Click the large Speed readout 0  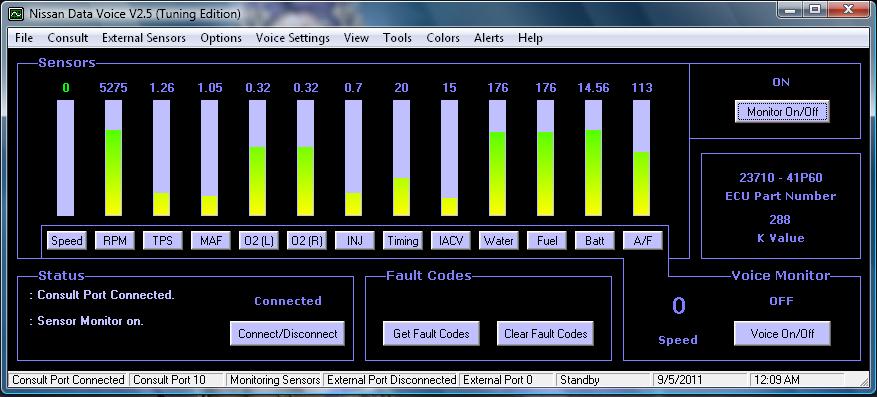(678, 306)
